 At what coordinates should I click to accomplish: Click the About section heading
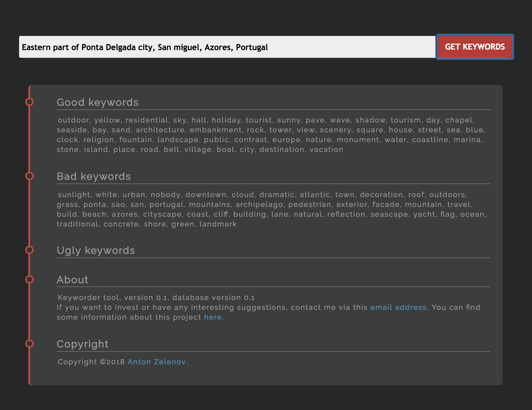[72, 280]
